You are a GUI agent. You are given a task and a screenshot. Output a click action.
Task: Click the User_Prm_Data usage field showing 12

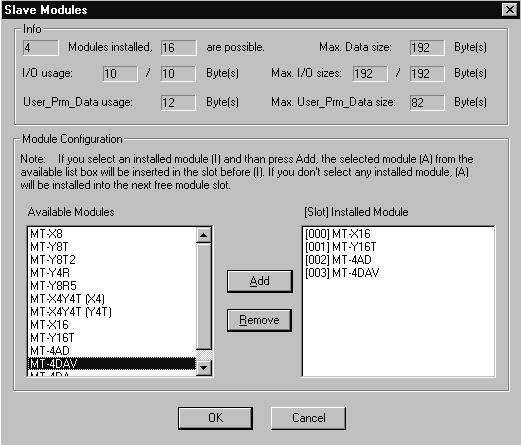(178, 102)
